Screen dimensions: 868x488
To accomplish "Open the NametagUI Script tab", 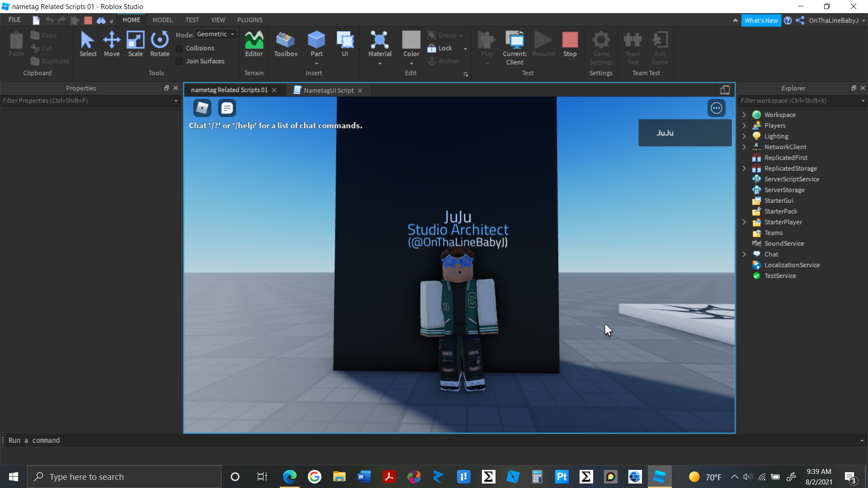I will click(x=328, y=90).
